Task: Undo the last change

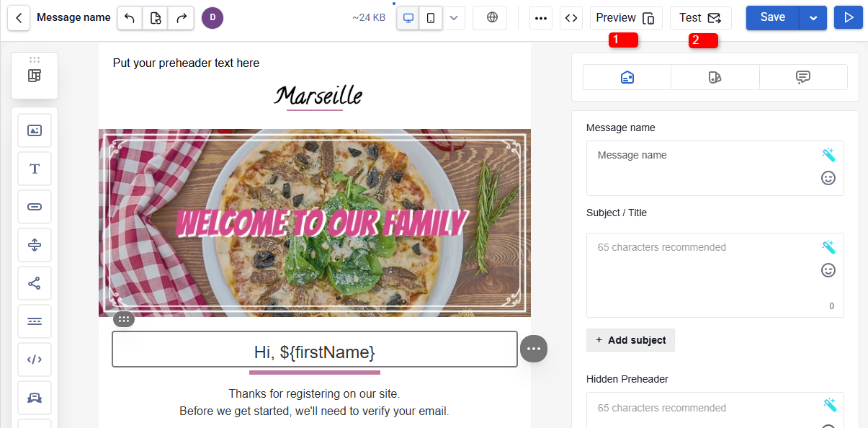Action: [x=130, y=18]
